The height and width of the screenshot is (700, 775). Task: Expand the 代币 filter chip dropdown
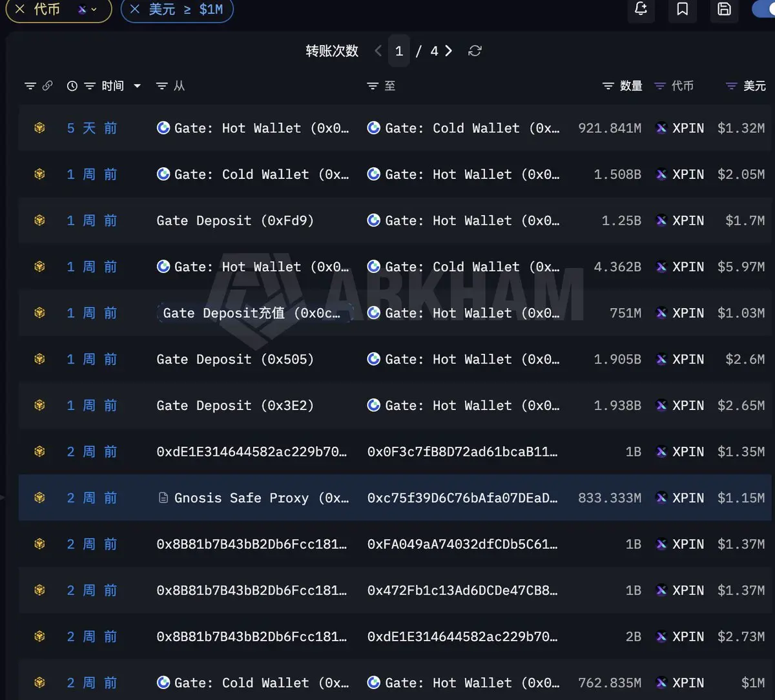[x=87, y=10]
